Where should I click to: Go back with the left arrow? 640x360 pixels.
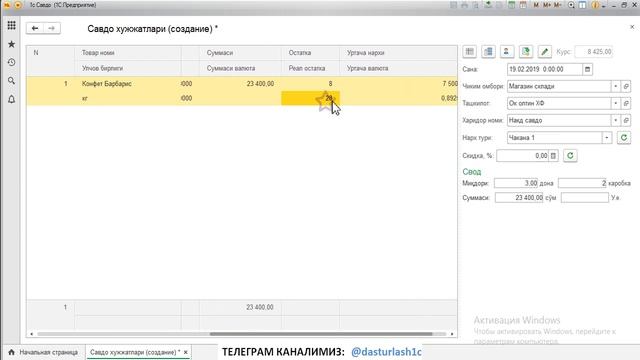coord(35,28)
